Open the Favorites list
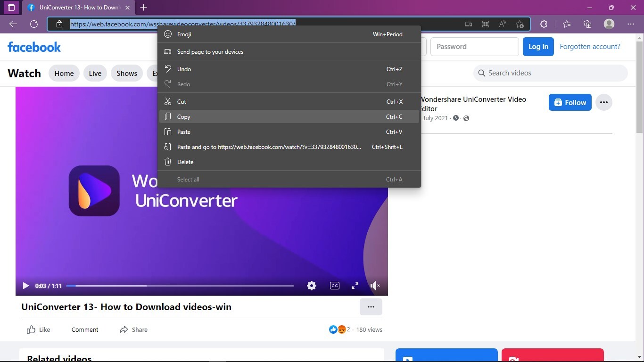Viewport: 644px width, 362px height. coord(567,24)
